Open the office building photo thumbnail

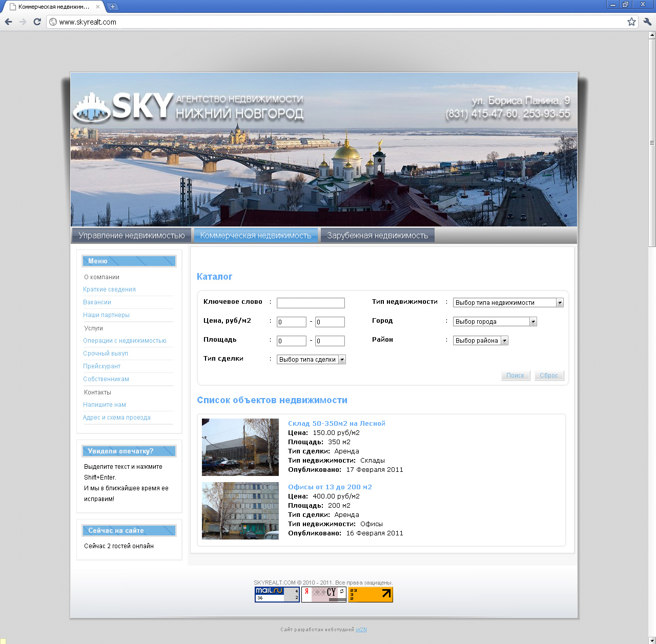click(x=240, y=511)
